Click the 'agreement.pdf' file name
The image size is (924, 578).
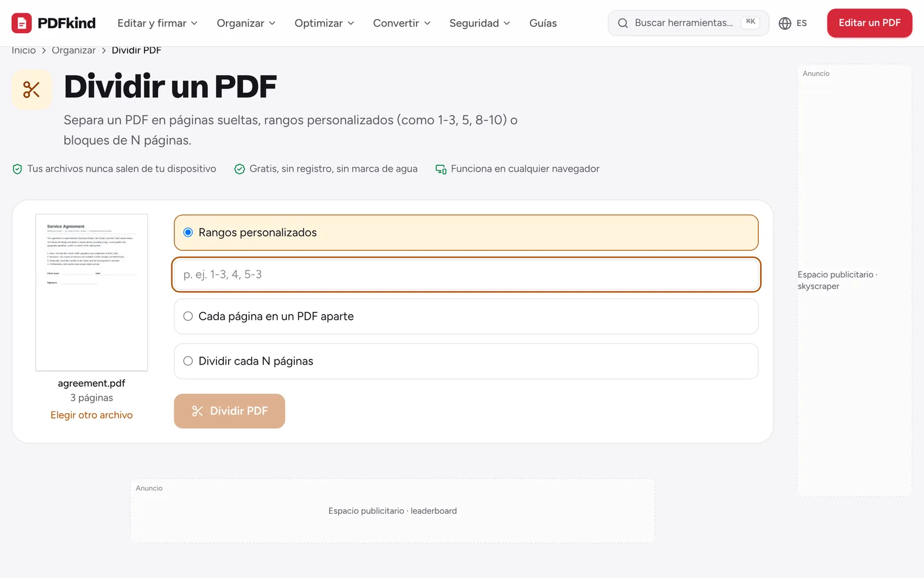point(91,383)
